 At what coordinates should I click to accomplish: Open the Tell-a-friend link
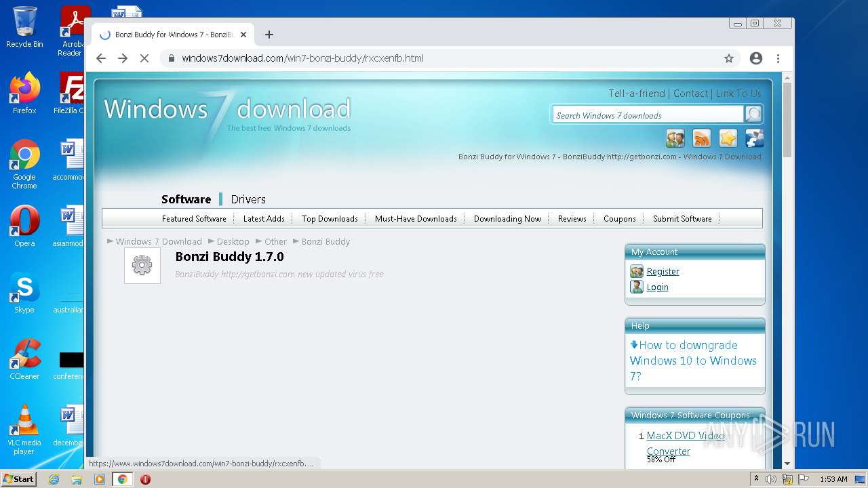637,94
